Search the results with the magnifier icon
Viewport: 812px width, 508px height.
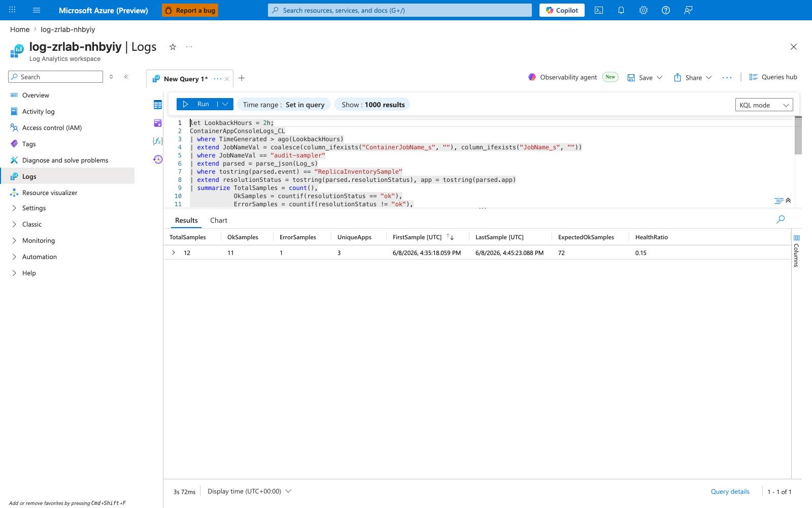[781, 219]
